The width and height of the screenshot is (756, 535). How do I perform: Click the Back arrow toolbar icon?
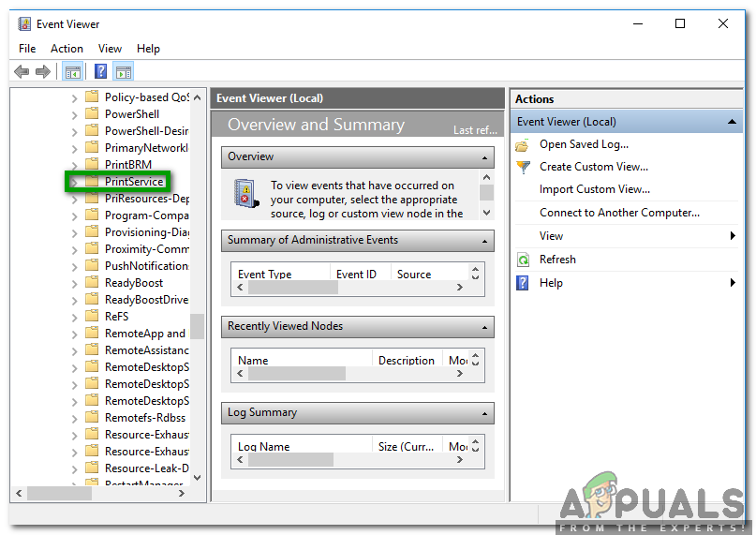pos(22,72)
